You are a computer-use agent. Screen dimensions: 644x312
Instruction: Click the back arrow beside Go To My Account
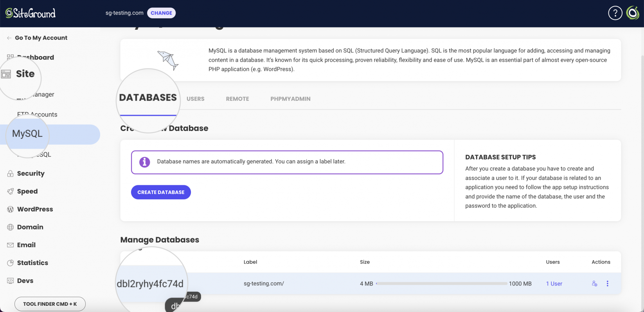tap(9, 38)
